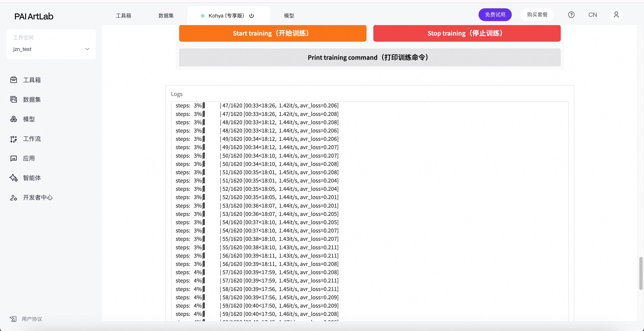Click the 免费试用 free trial button
This screenshot has width=644, height=331.
coord(495,15)
